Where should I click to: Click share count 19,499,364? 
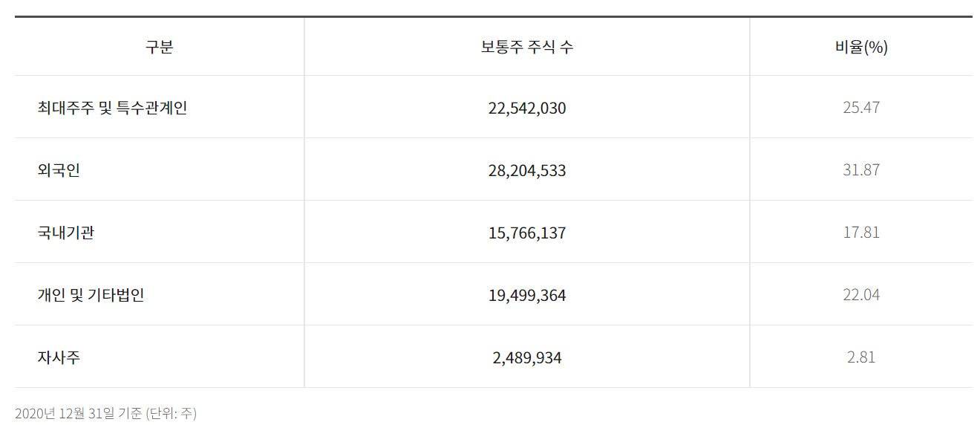527,296
